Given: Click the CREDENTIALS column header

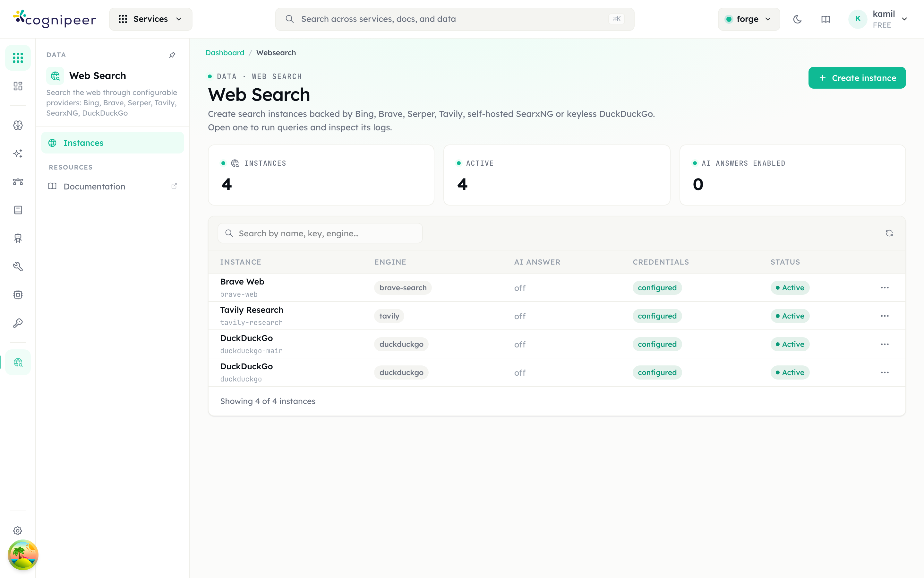Looking at the screenshot, I should (661, 262).
